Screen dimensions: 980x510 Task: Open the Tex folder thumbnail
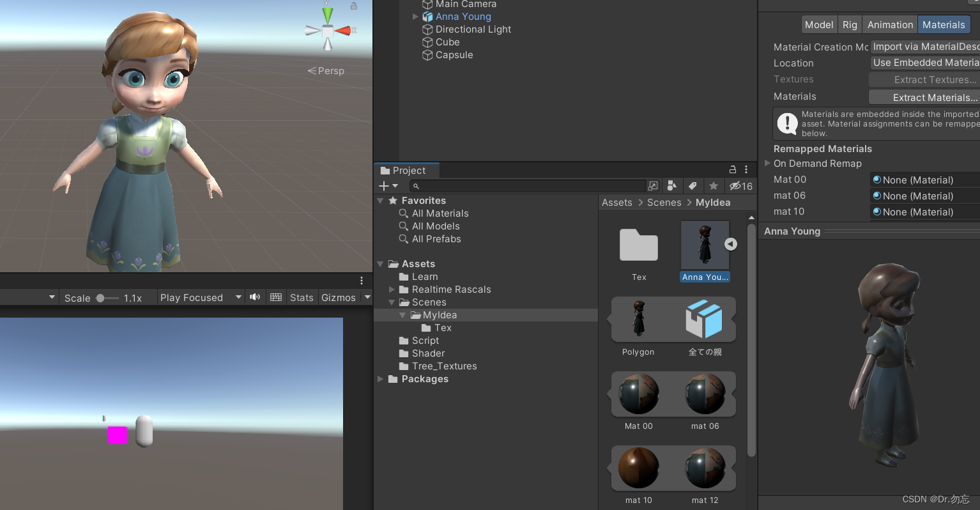coord(639,245)
